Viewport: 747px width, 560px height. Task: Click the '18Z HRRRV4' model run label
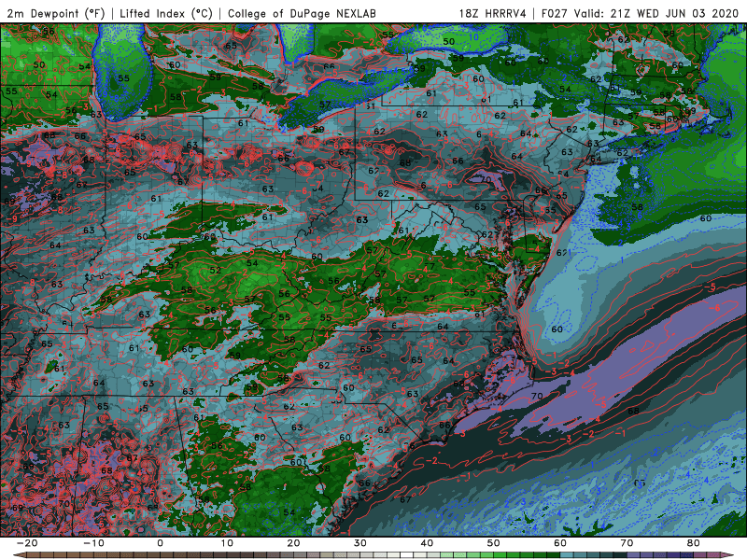point(493,14)
